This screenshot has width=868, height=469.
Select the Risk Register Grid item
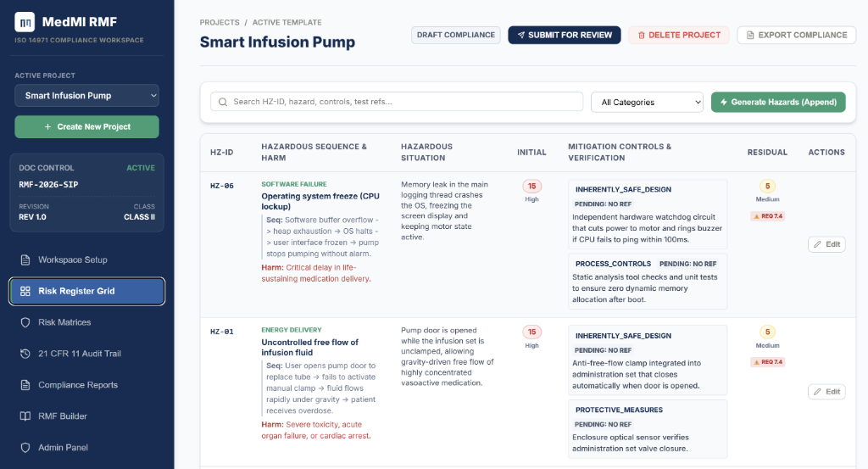click(x=86, y=291)
